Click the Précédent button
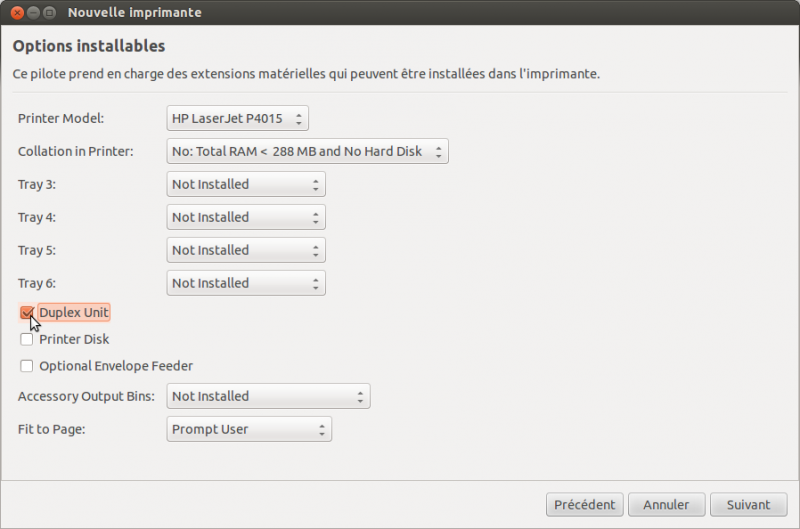800x529 pixels. [585, 505]
